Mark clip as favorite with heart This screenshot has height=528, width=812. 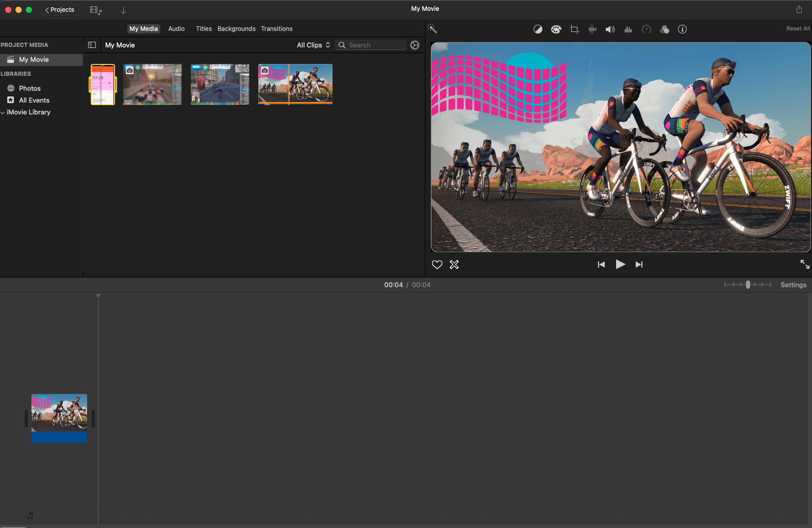pos(437,265)
